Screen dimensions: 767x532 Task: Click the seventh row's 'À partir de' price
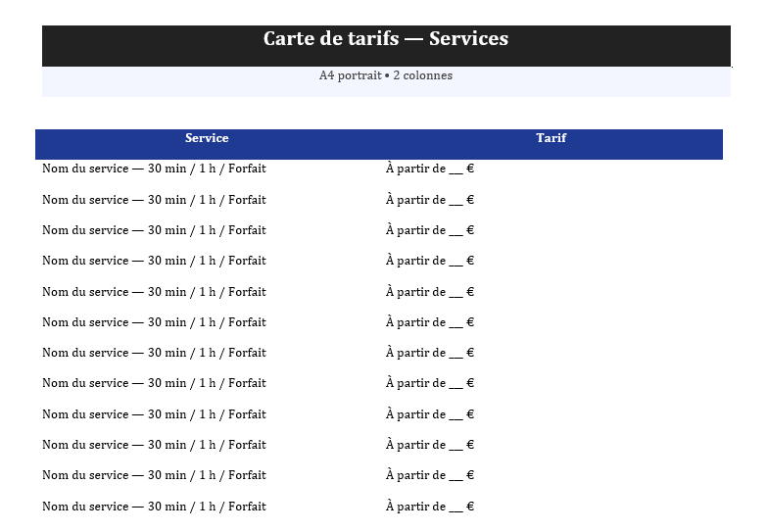(430, 353)
